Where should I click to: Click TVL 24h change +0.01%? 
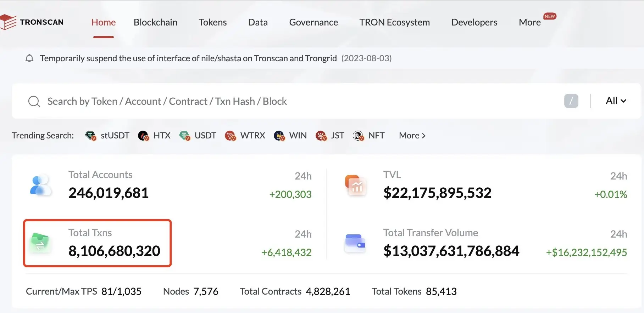tap(611, 194)
